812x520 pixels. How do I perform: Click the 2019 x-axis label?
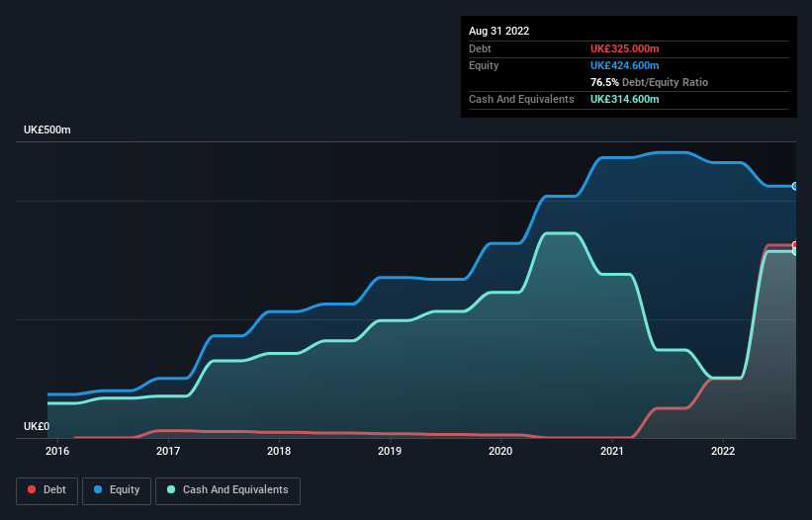point(390,451)
